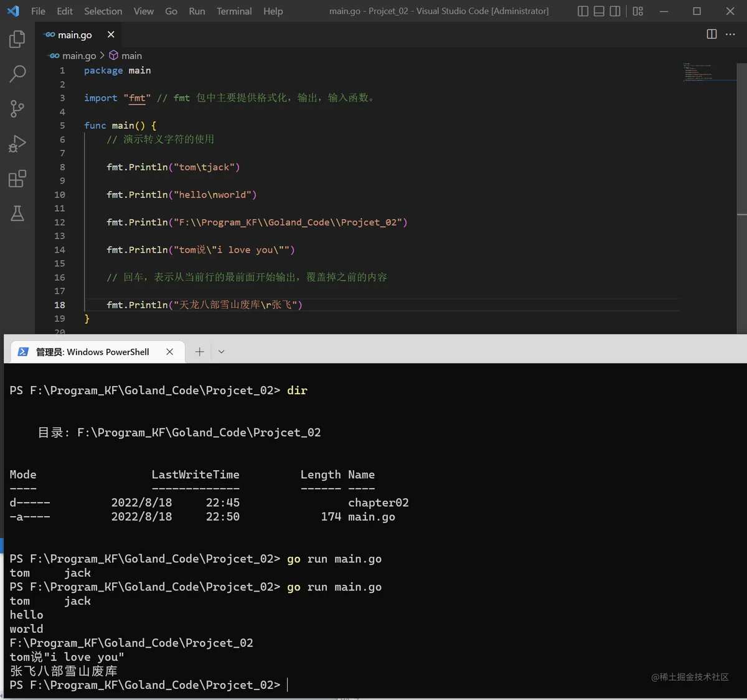Open the Help menu
This screenshot has height=700, width=747.
pos(273,11)
